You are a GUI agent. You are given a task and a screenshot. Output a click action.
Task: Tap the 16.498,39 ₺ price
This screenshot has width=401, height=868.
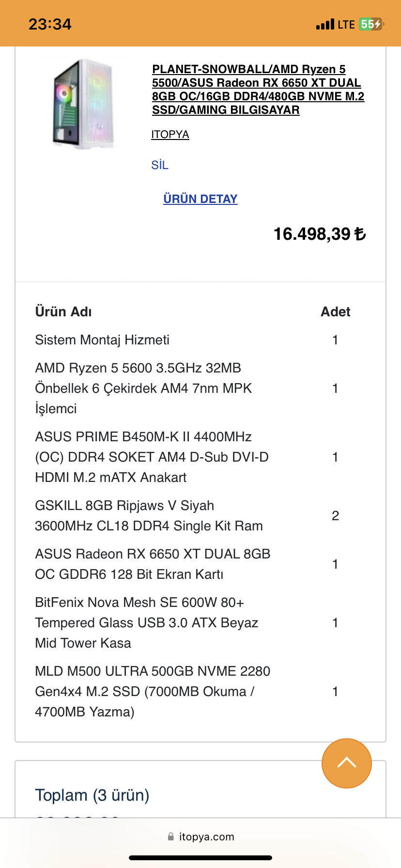[x=320, y=234]
